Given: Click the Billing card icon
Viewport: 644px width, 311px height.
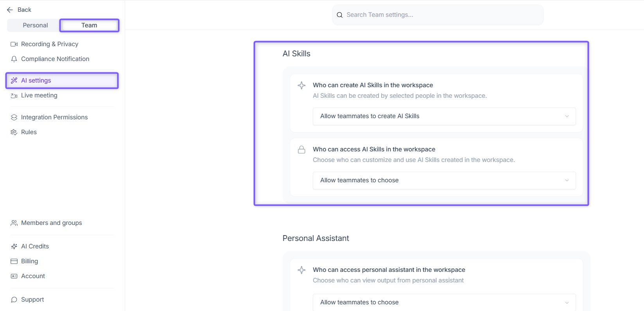Looking at the screenshot, I should tap(14, 261).
